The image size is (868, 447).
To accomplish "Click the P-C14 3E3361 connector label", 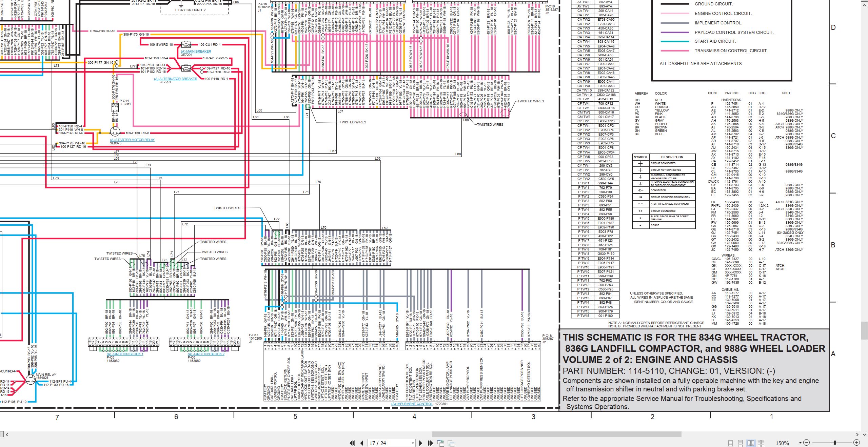I will coord(125,102).
